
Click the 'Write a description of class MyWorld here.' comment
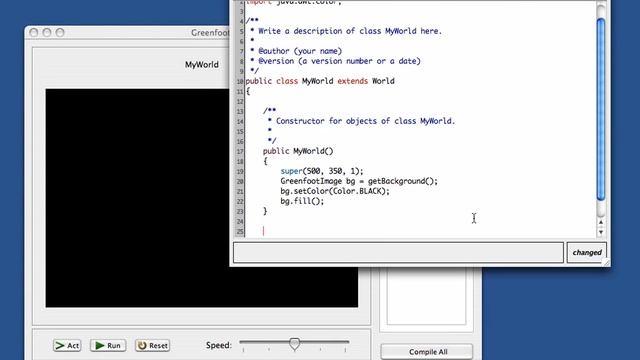click(x=350, y=31)
